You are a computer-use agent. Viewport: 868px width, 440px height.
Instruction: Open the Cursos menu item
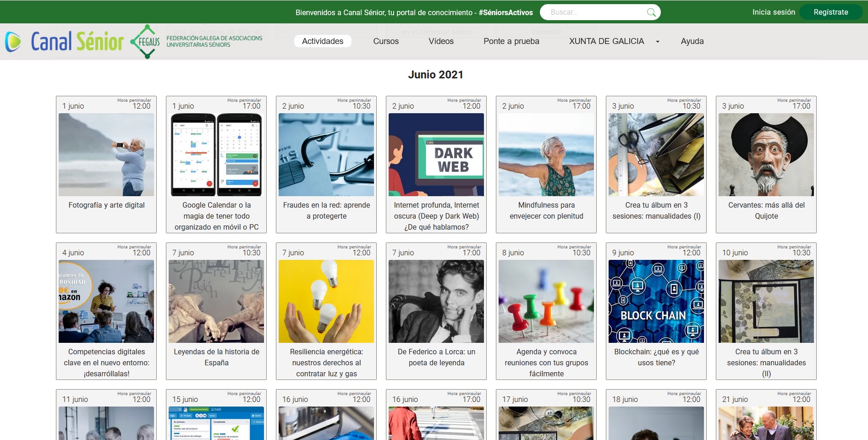click(x=386, y=41)
